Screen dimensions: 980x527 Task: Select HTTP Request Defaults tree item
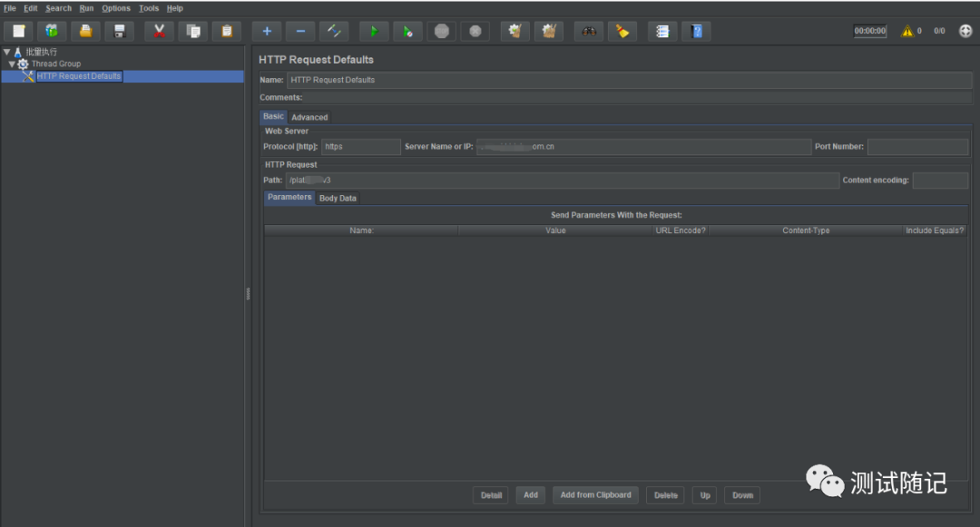(79, 76)
